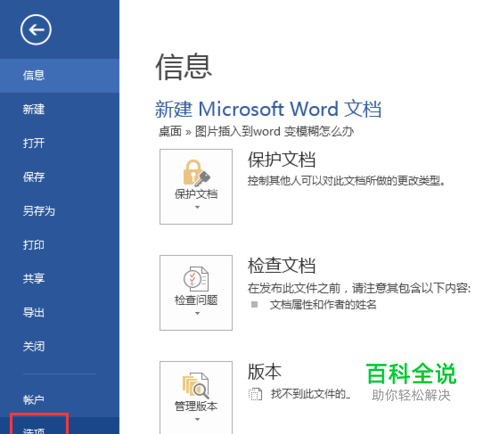Select 打开 in the left sidebar

coord(59,143)
